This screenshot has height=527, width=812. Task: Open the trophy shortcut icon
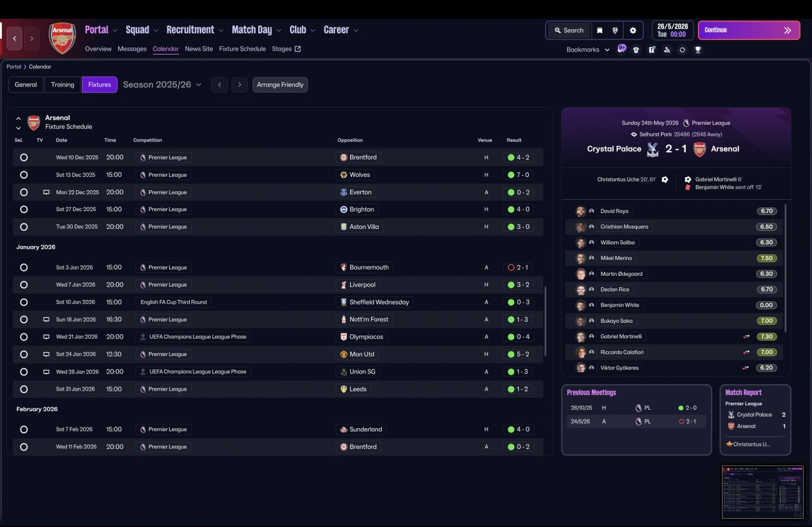click(x=698, y=49)
